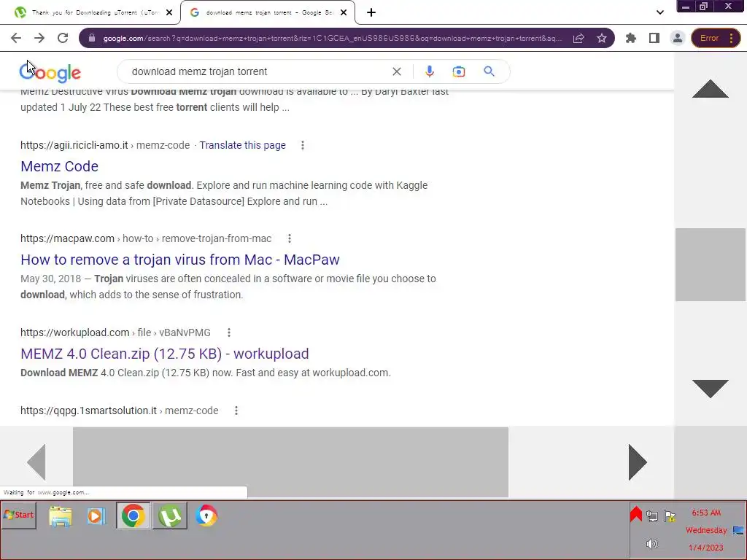Clear the search query with X

click(396, 71)
